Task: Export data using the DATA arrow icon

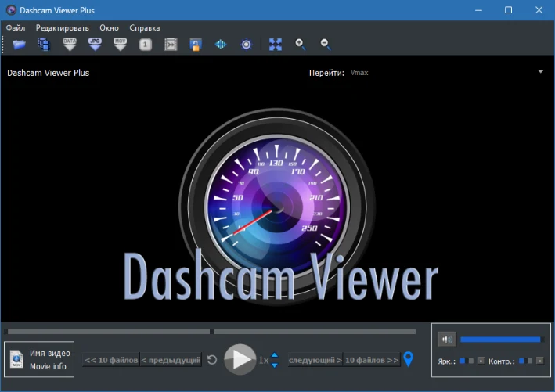Action: pyautogui.click(x=70, y=45)
